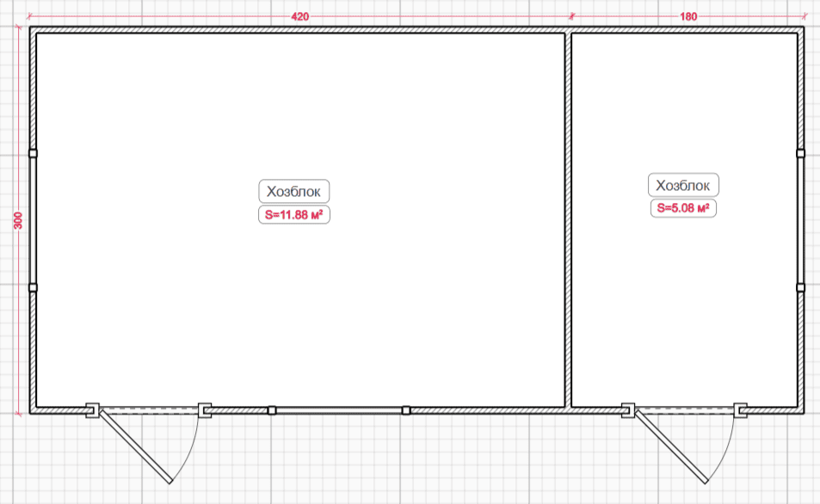Click the 300 height dimension value
The width and height of the screenshot is (820, 504).
point(18,221)
